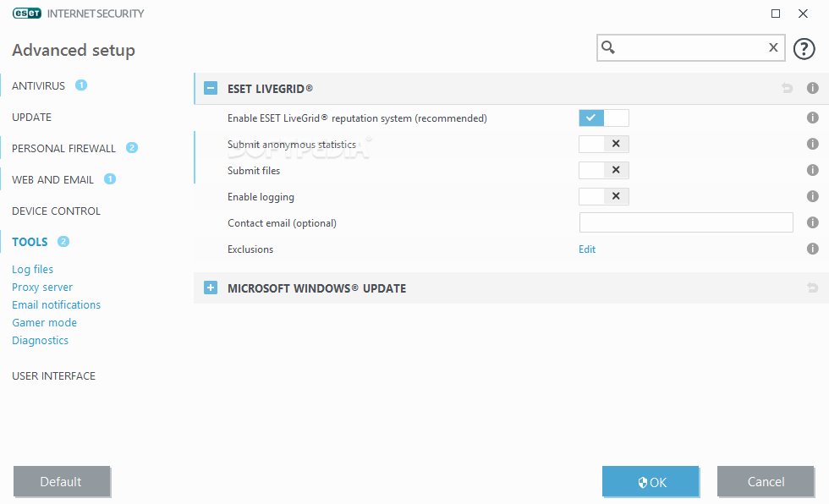The image size is (829, 504).
Task: Enable Submit anonymous statistics toggle
Action: click(604, 144)
